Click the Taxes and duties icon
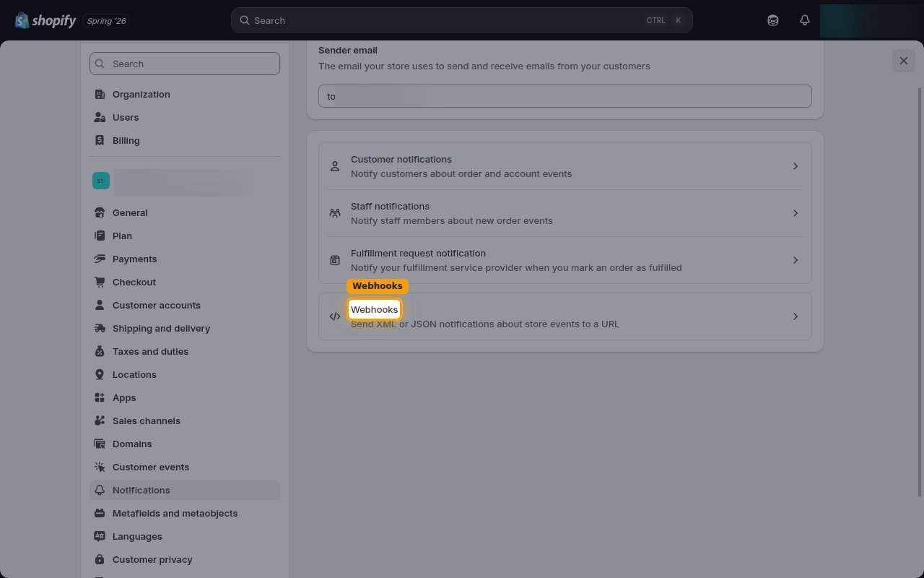This screenshot has height=578, width=924. point(100,351)
